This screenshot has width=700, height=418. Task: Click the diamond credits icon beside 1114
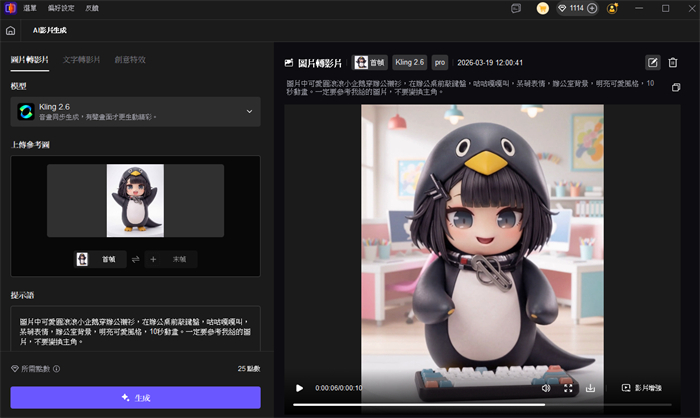coord(562,8)
